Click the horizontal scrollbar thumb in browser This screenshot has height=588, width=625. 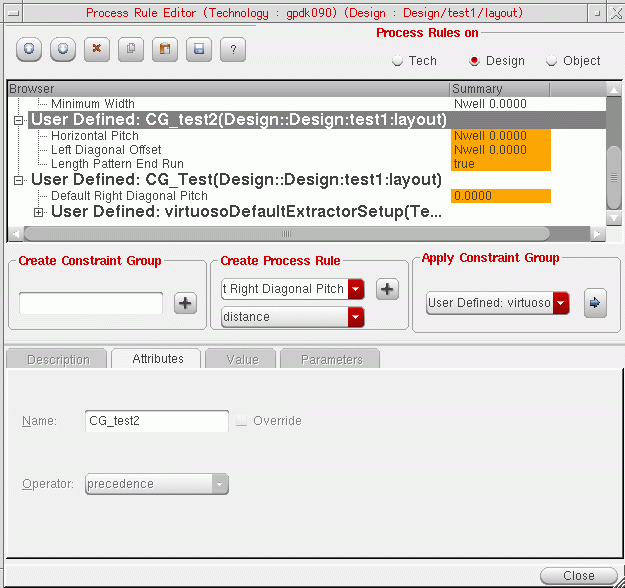point(286,234)
